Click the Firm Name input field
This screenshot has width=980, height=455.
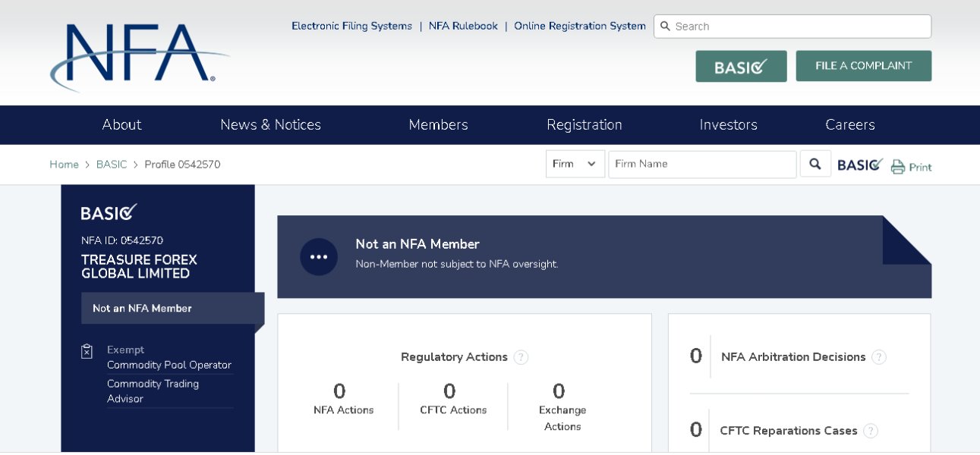point(701,164)
